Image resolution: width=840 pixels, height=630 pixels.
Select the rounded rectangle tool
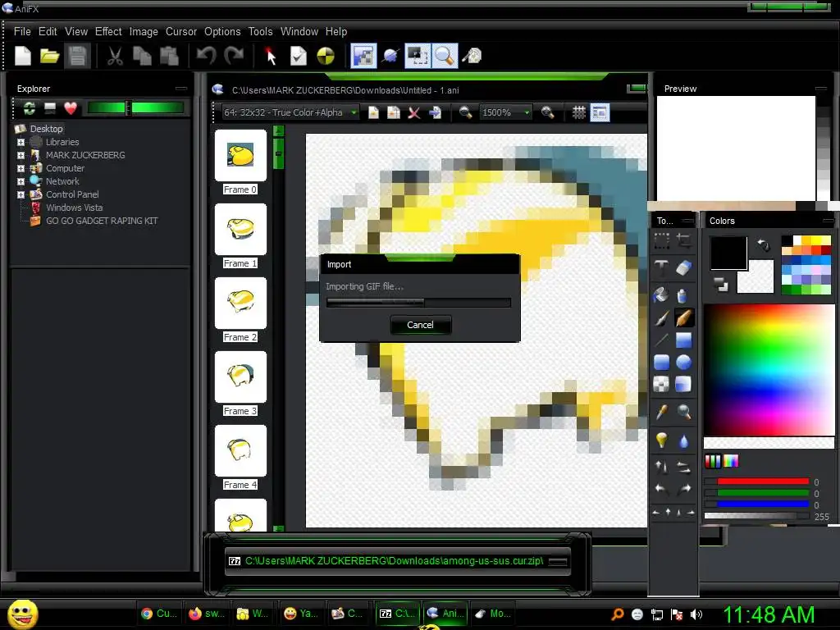coord(662,363)
